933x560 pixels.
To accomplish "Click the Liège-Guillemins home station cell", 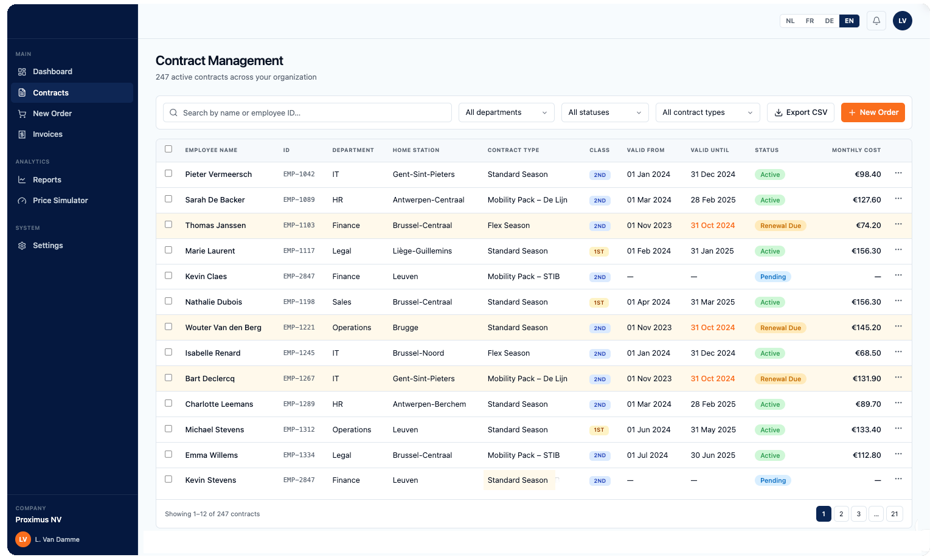I will coord(422,251).
